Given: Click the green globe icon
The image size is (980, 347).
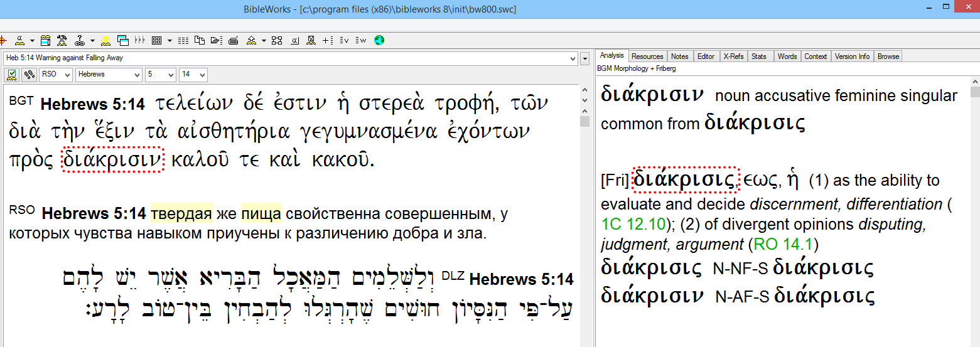Looking at the screenshot, I should pos(379,41).
